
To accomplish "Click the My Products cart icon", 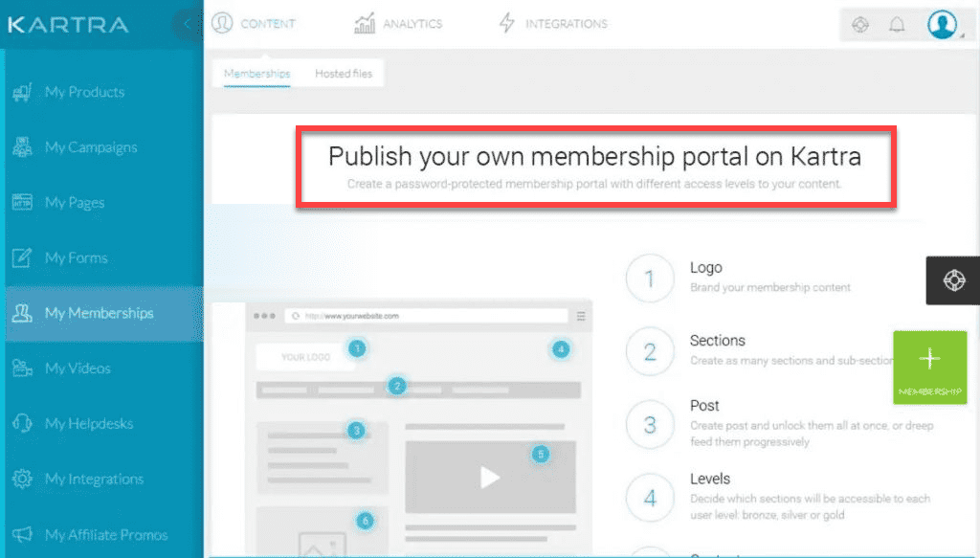I will 22,93.
